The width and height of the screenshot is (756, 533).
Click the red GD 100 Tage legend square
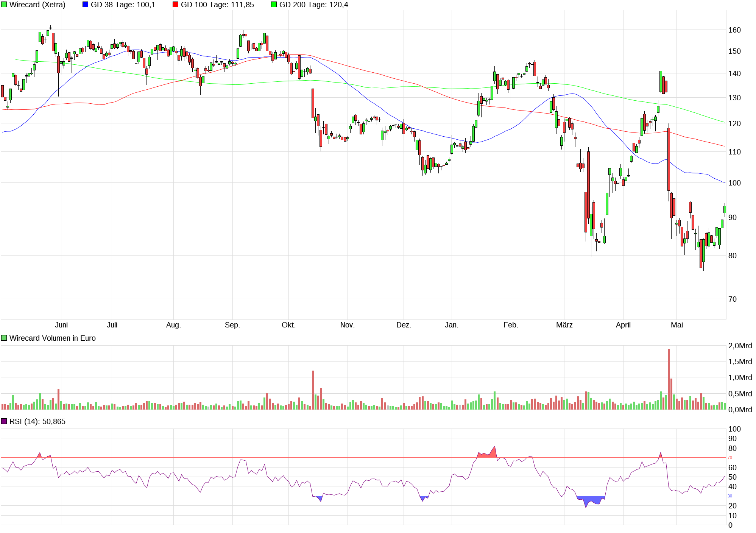[175, 5]
